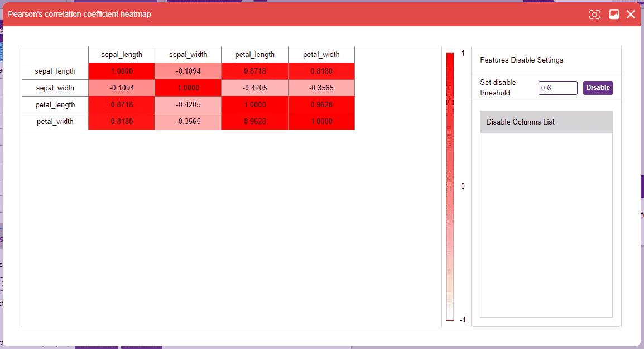The width and height of the screenshot is (644, 349).
Task: Click the image export icon in the title bar
Action: 614,14
